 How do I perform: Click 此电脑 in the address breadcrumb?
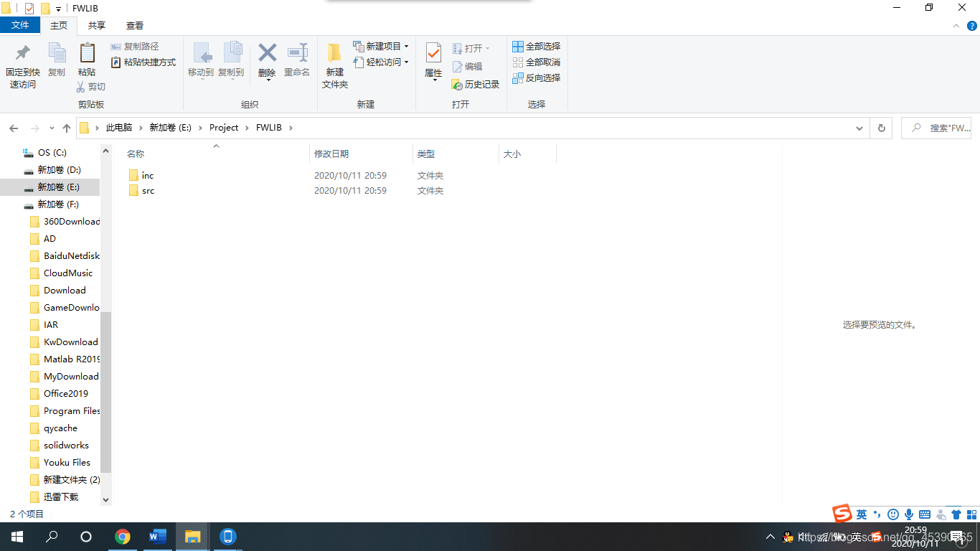pyautogui.click(x=119, y=128)
